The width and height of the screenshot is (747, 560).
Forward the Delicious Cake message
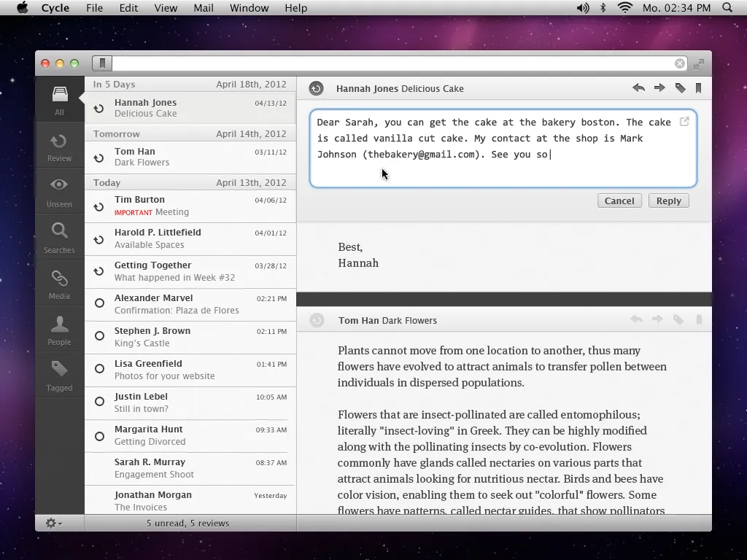659,88
